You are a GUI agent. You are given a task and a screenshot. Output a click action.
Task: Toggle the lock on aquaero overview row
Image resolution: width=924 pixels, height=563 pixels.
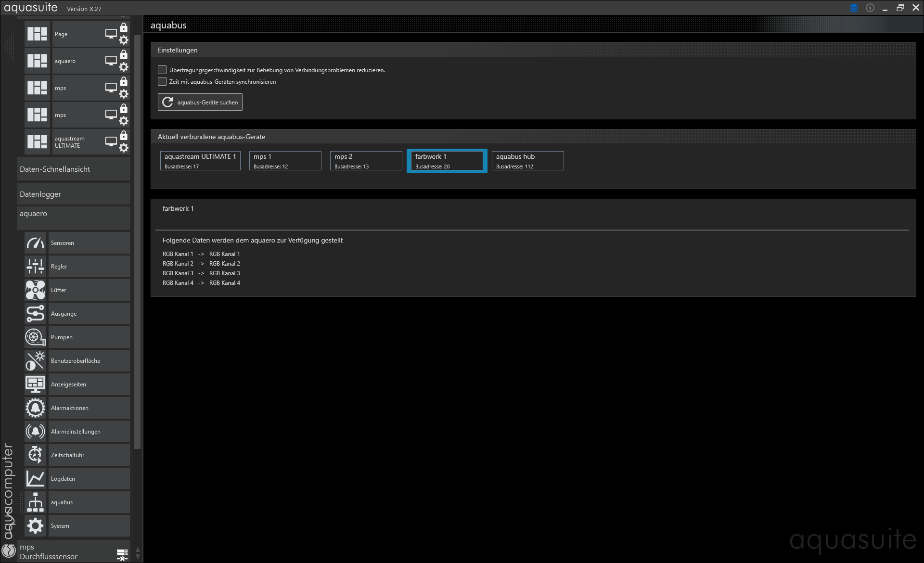124,55
